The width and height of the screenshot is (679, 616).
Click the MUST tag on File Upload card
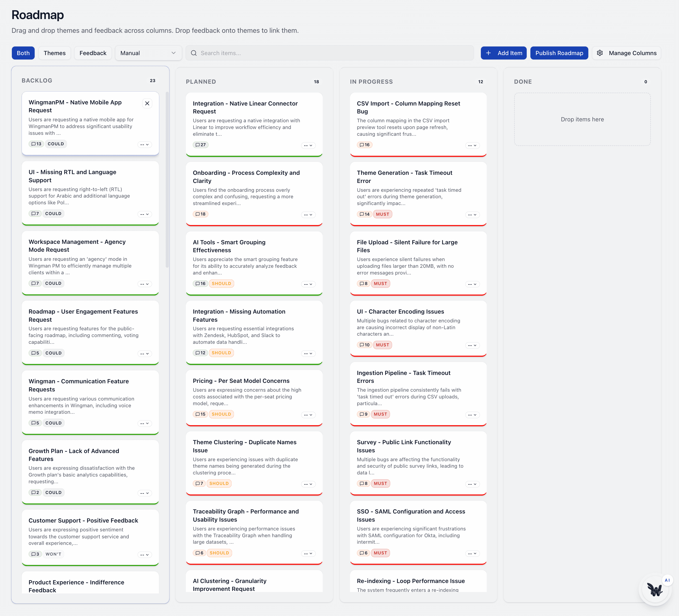(x=381, y=284)
